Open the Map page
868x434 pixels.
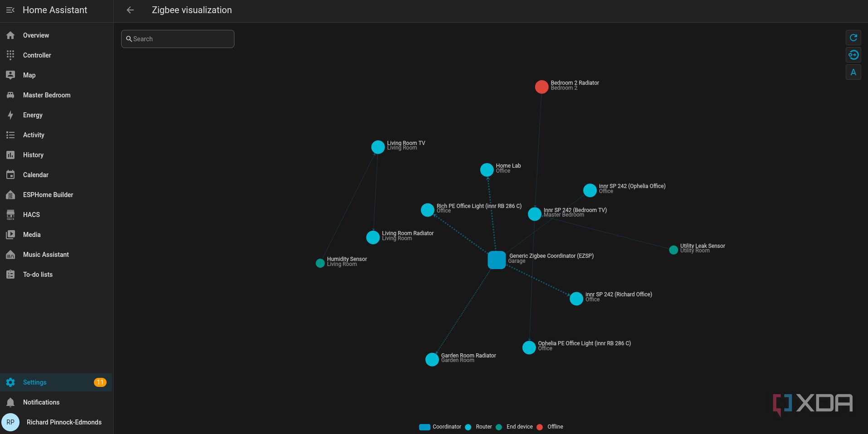pos(56,75)
